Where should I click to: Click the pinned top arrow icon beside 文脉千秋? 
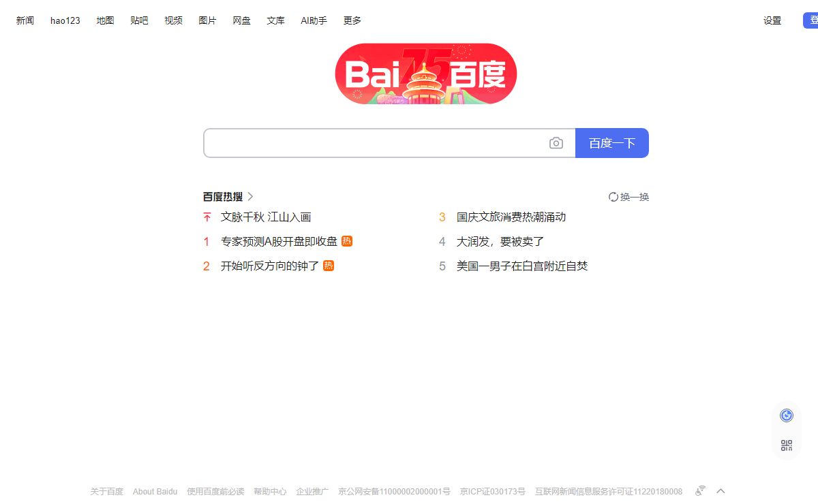pos(207,217)
